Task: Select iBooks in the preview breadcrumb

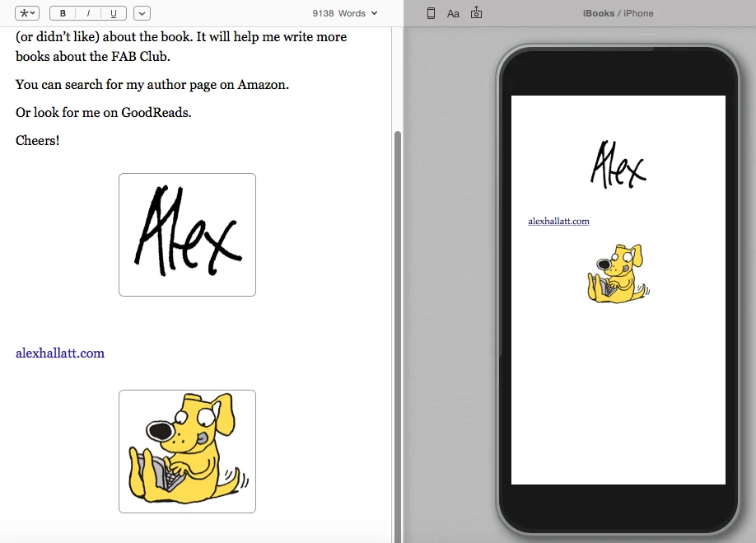Action: pyautogui.click(x=599, y=12)
